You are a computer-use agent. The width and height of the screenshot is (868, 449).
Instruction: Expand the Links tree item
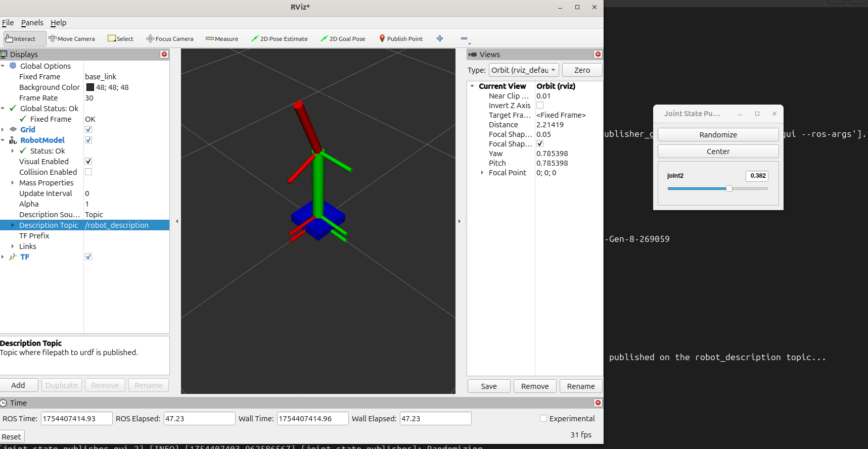13,246
